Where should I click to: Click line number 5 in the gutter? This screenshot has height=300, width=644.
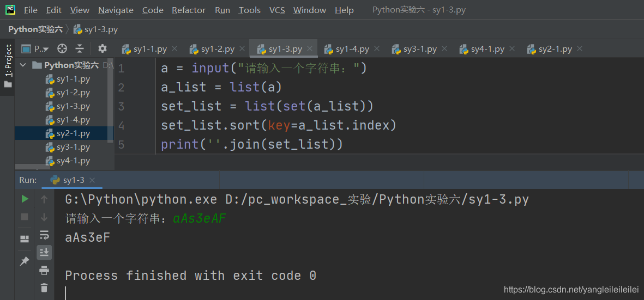[121, 145]
